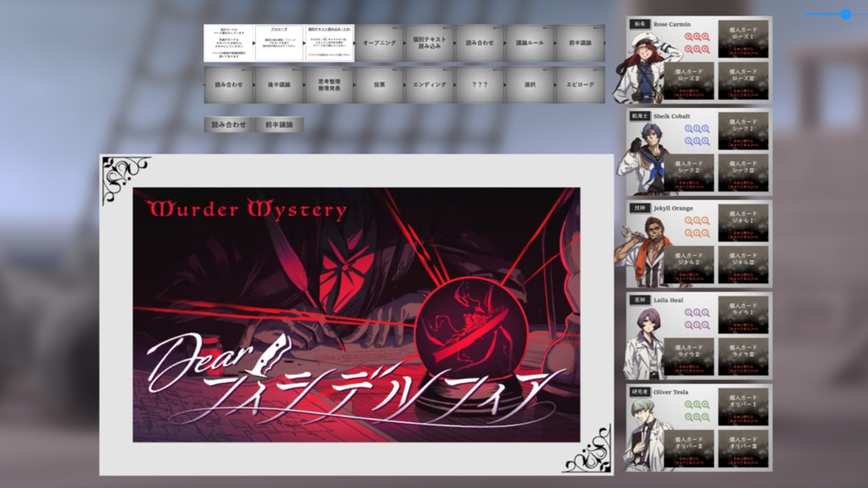The height and width of the screenshot is (488, 868).
Task: Click Rose Carmin's last lower-row red magnifier
Action: coord(705,49)
